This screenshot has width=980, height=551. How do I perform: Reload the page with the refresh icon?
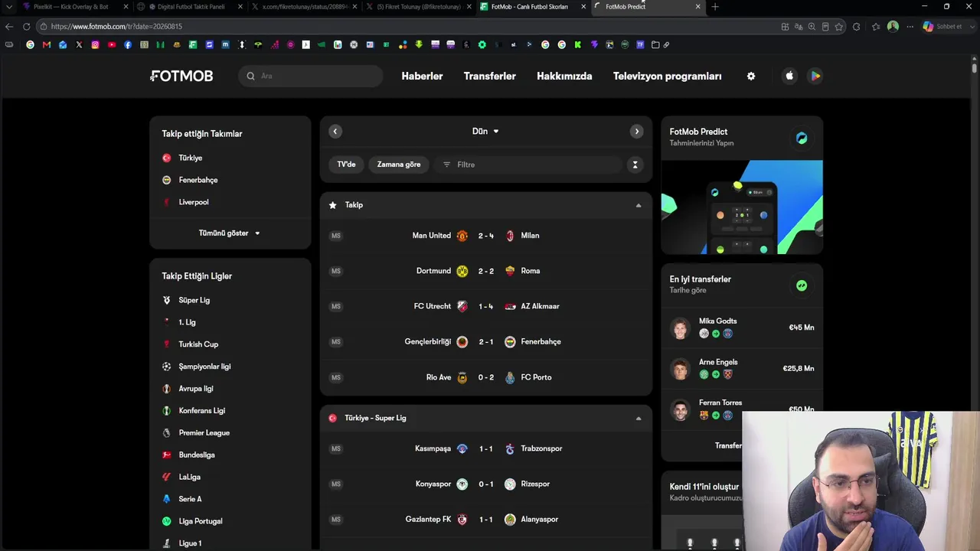coord(26,27)
